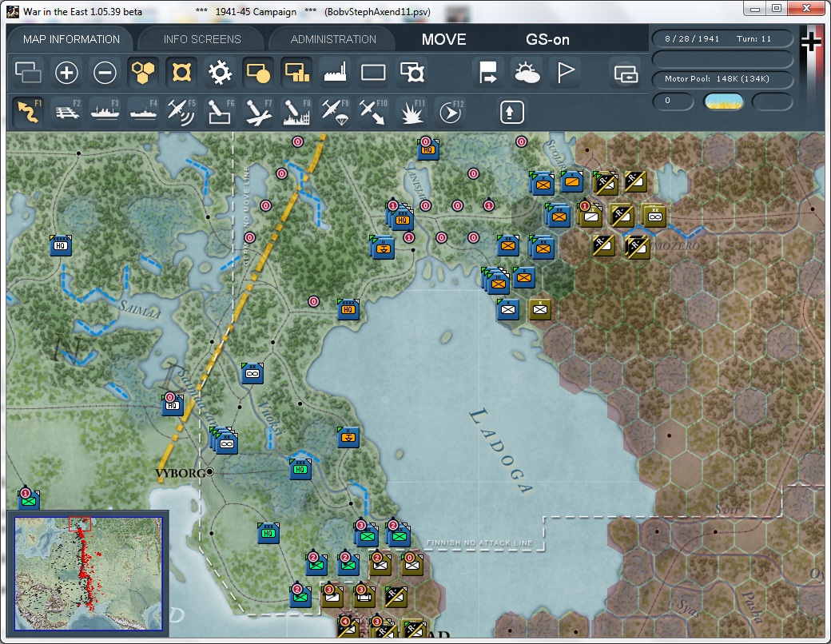Toggle the hex grid display
Image resolution: width=831 pixels, height=644 pixels.
tap(143, 73)
